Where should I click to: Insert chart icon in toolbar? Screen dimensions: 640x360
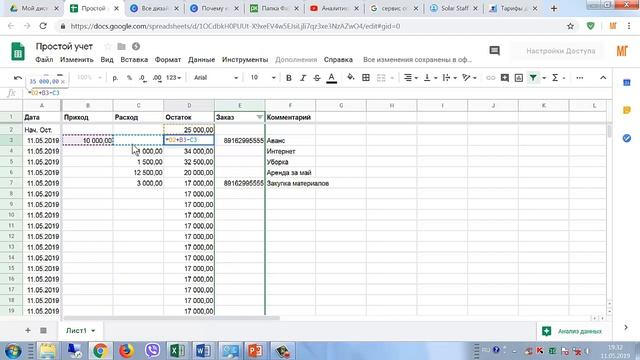tap(519, 78)
